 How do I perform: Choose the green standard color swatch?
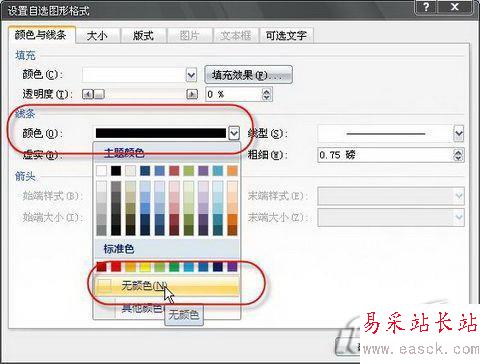[174, 266]
